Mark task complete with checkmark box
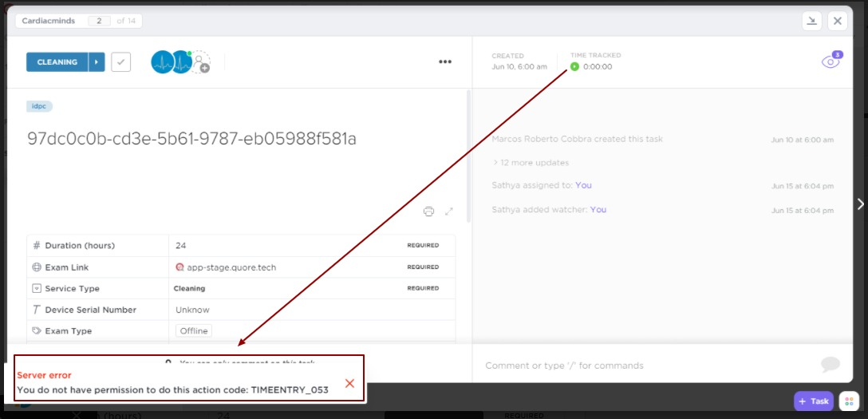The image size is (868, 419). point(120,62)
